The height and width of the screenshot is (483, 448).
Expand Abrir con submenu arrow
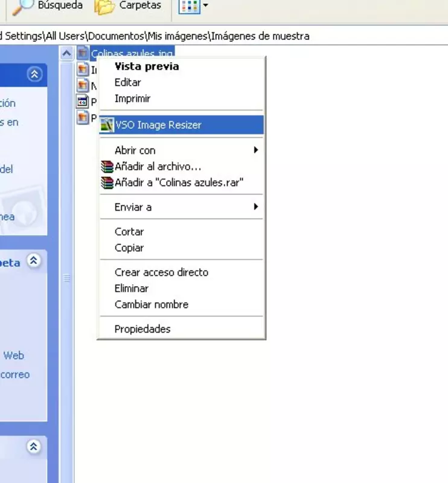coord(256,150)
